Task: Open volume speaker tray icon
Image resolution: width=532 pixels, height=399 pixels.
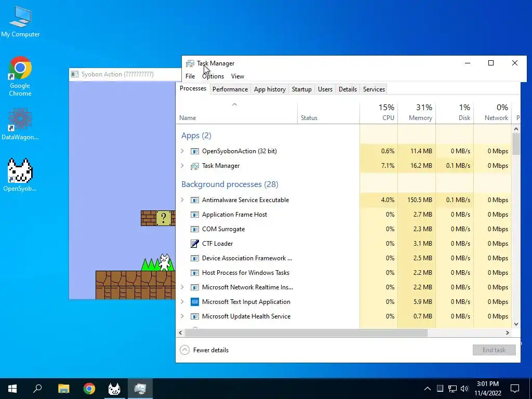Action: click(x=464, y=389)
